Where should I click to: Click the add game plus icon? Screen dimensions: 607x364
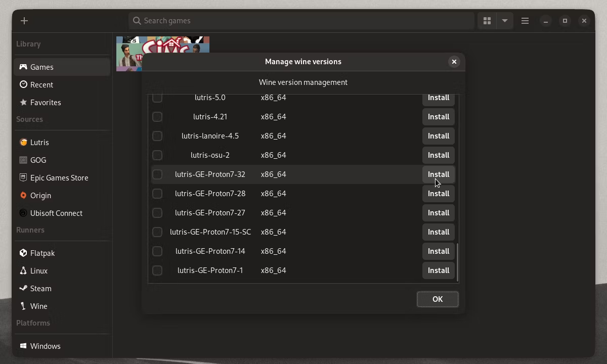(24, 21)
